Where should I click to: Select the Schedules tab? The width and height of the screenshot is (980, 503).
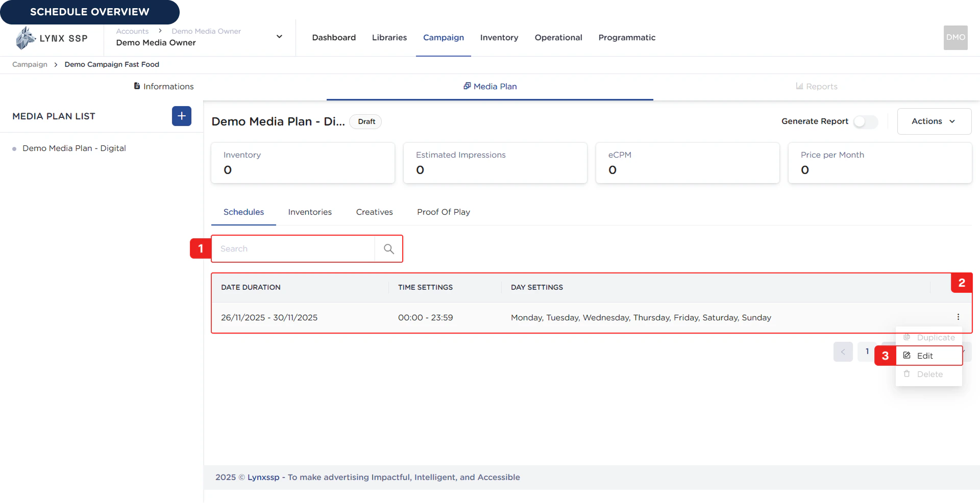(x=243, y=212)
